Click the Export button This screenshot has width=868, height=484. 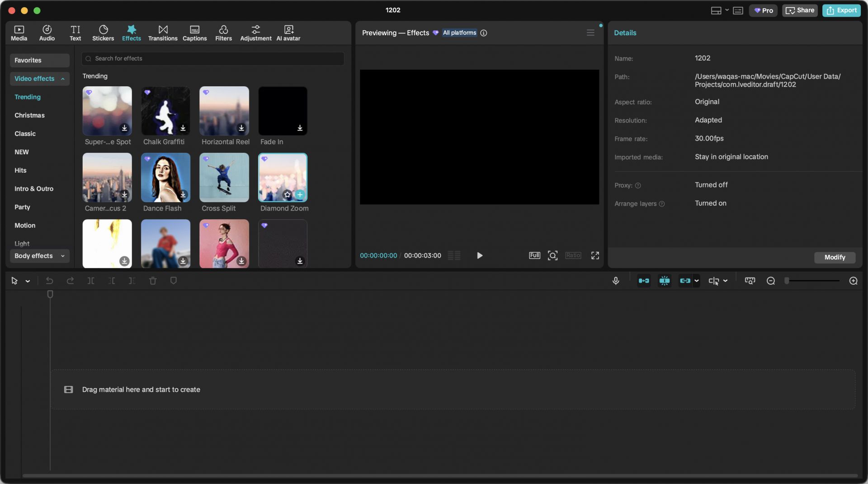point(841,10)
